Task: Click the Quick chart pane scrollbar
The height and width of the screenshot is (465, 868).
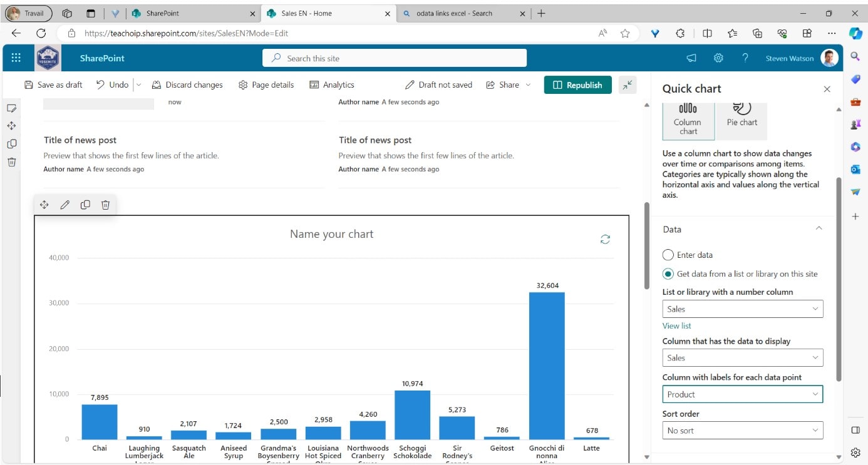Action: (839, 279)
